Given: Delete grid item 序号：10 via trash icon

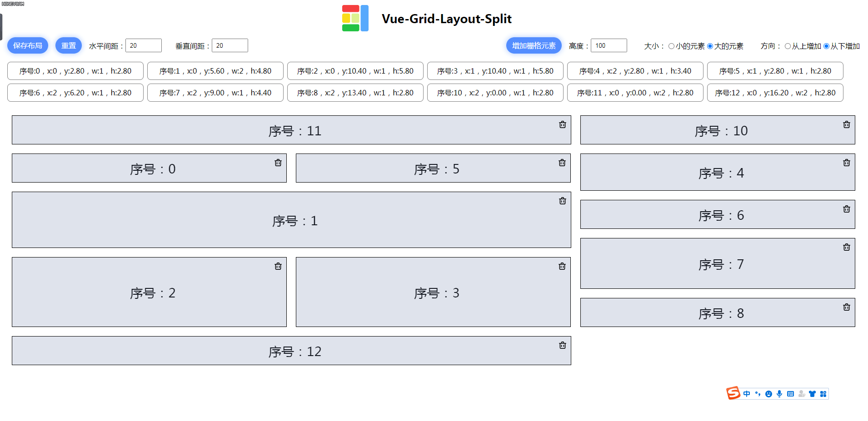Looking at the screenshot, I should 847,124.
